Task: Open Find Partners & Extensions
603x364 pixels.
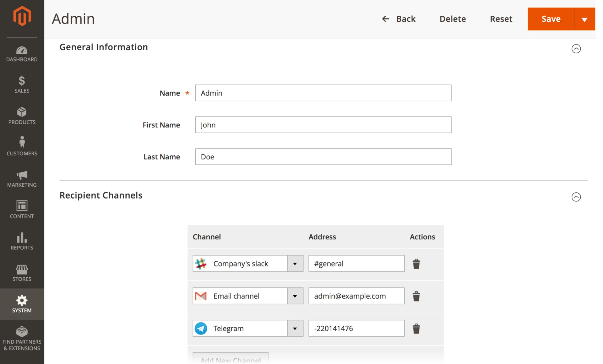Action: click(22, 338)
